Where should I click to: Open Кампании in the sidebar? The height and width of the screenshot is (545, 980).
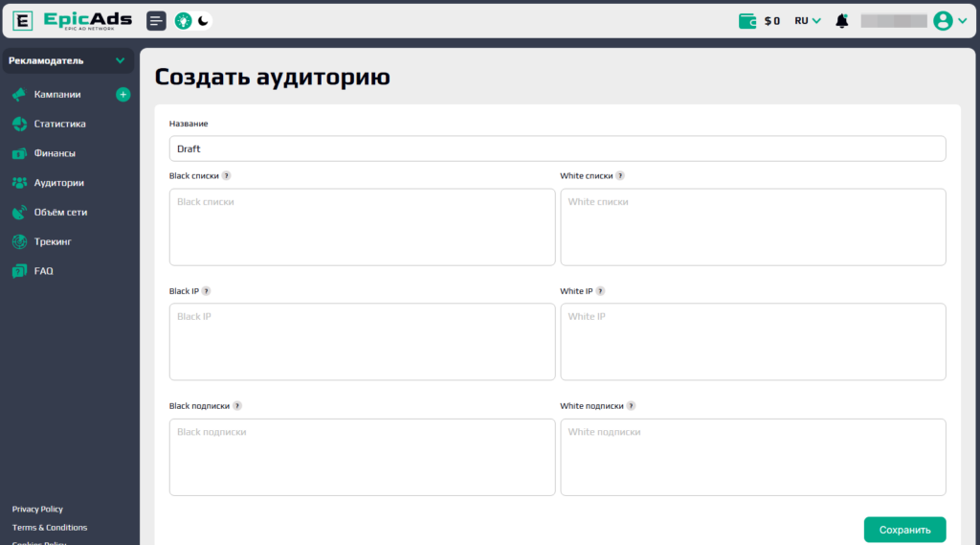pyautogui.click(x=56, y=95)
